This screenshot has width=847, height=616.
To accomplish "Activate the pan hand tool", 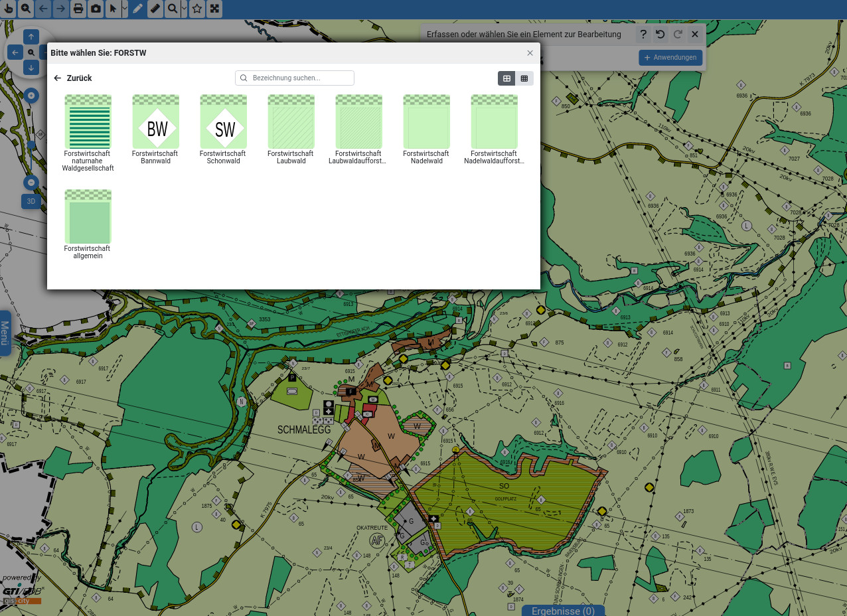I will coord(8,9).
